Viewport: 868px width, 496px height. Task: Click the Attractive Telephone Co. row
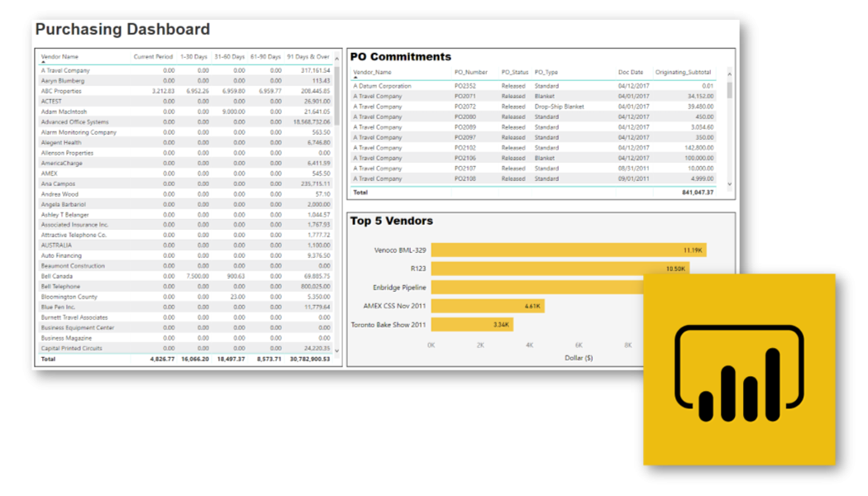click(185, 236)
